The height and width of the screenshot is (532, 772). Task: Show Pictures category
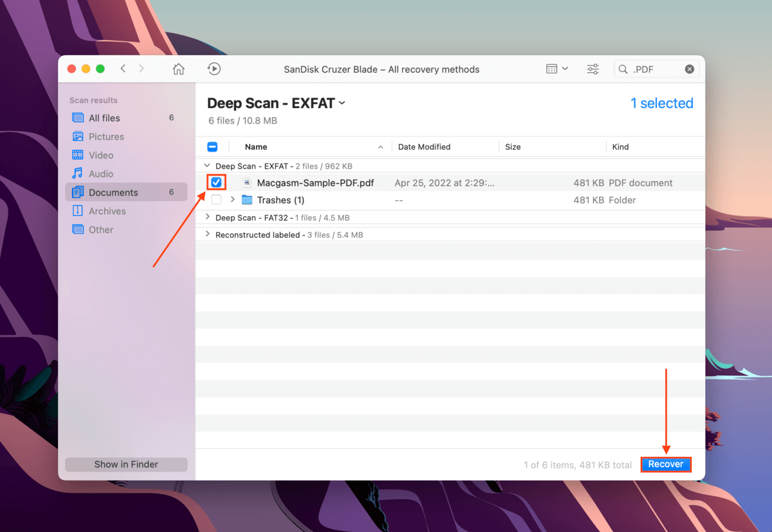pos(126,136)
